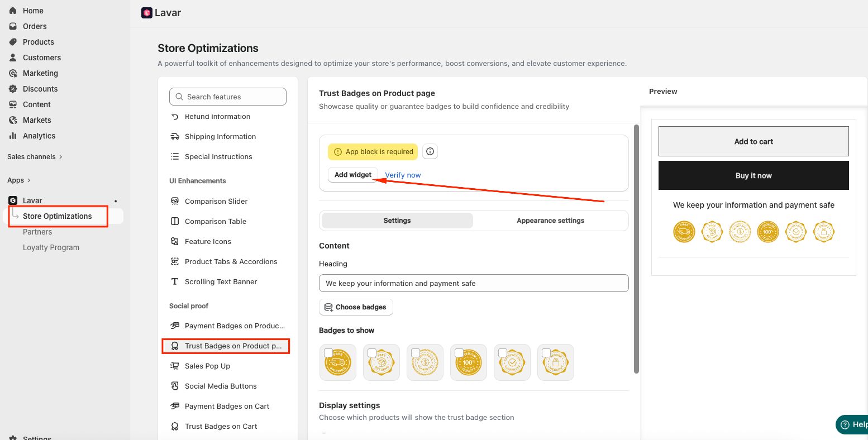Click Free Shipping badge in preview
This screenshot has width=868, height=440.
tap(684, 231)
